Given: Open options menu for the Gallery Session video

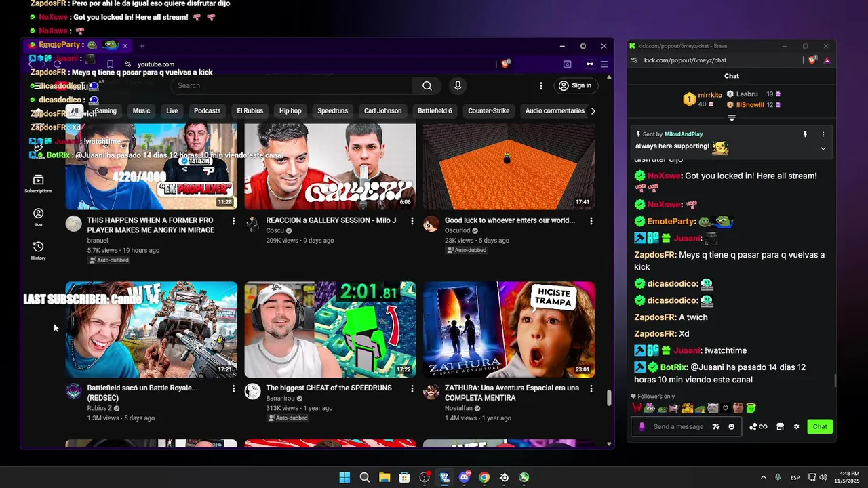Looking at the screenshot, I should coord(412,221).
